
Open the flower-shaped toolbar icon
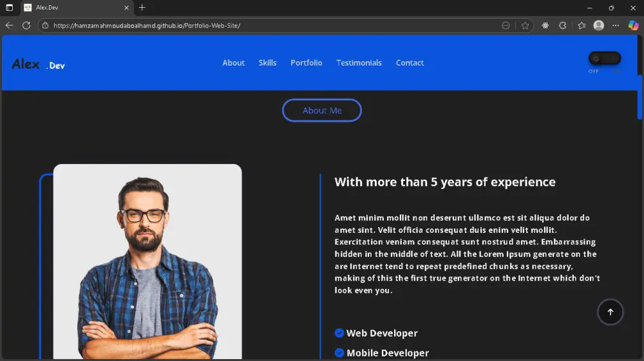[545, 26]
